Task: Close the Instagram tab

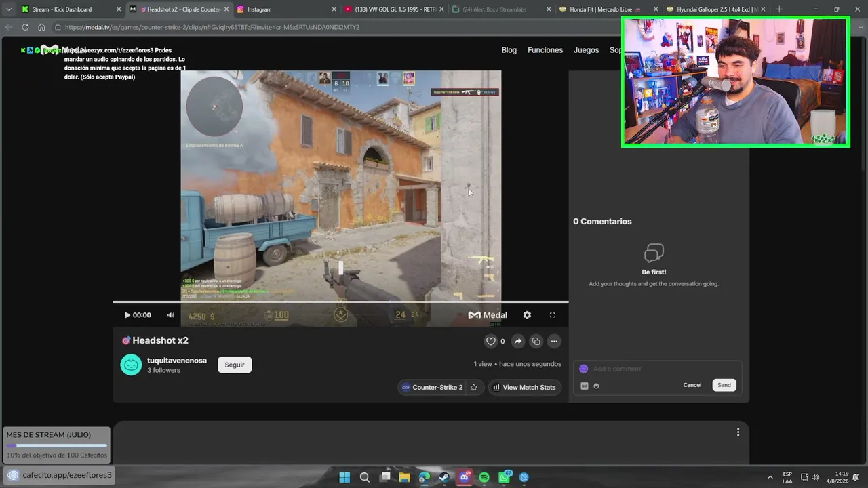Action: pos(334,9)
